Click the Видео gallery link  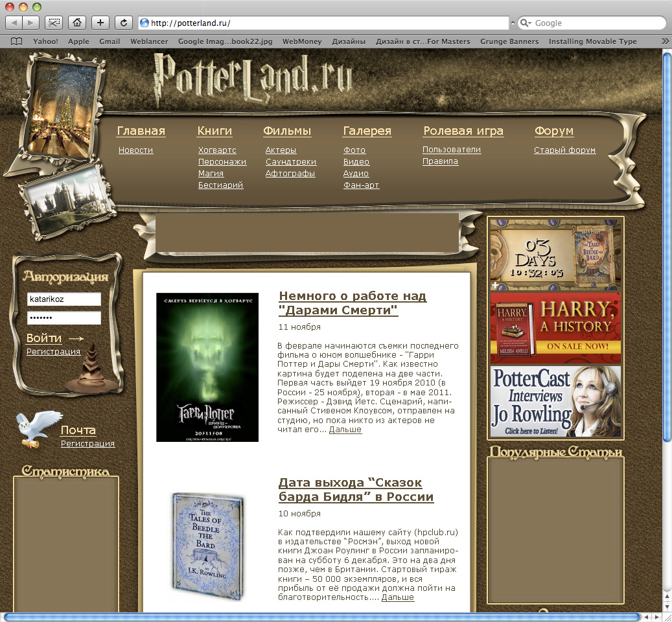[356, 162]
